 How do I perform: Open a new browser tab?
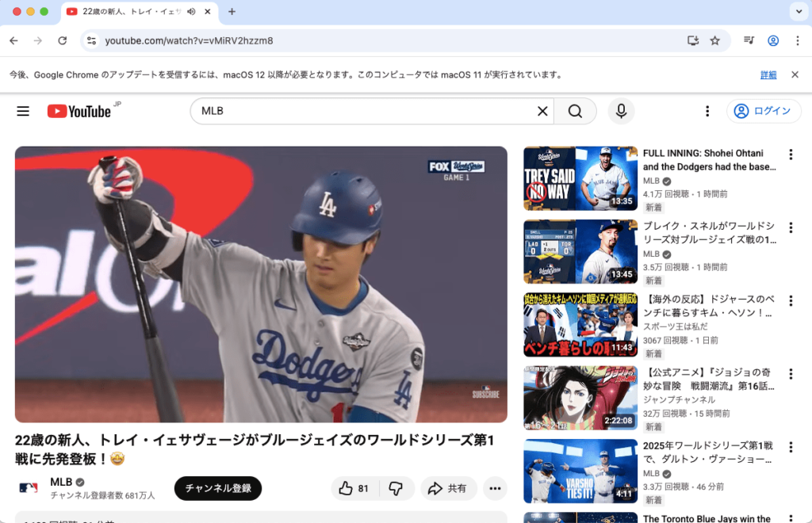tap(232, 11)
